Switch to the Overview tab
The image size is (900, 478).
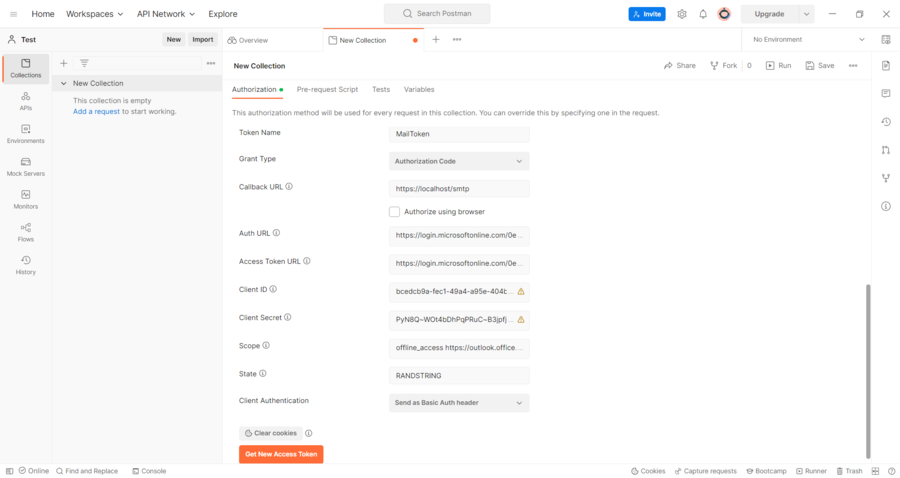247,40
